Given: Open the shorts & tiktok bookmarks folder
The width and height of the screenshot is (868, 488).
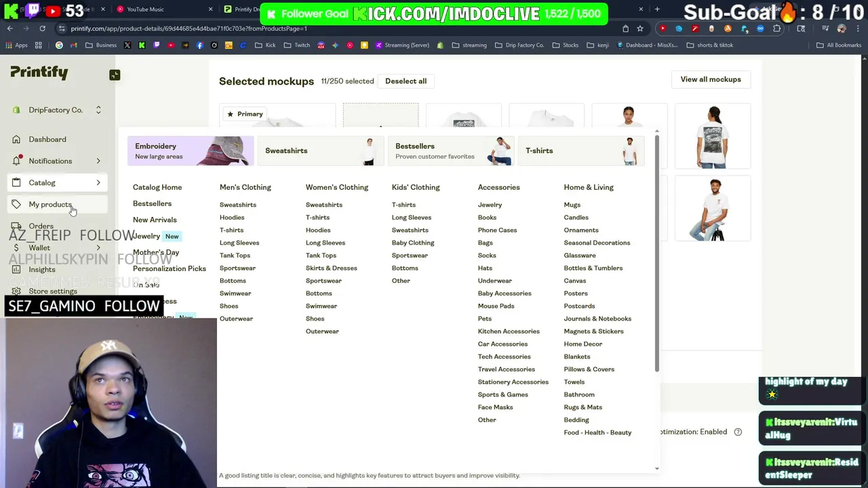Looking at the screenshot, I should 710,45.
